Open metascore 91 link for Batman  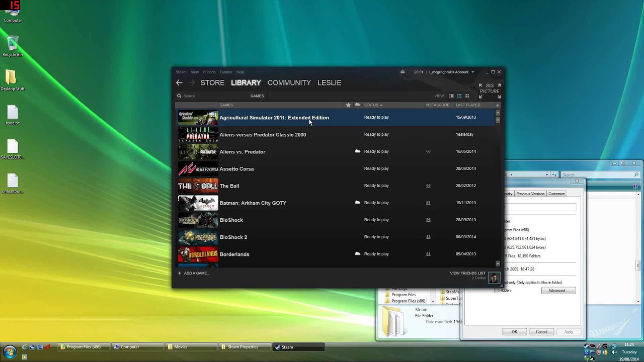point(428,203)
